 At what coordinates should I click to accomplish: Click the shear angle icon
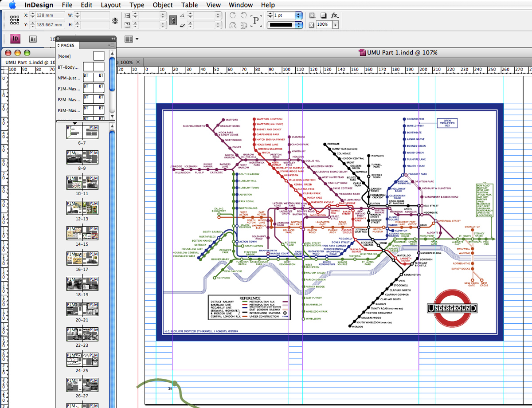pos(182,25)
